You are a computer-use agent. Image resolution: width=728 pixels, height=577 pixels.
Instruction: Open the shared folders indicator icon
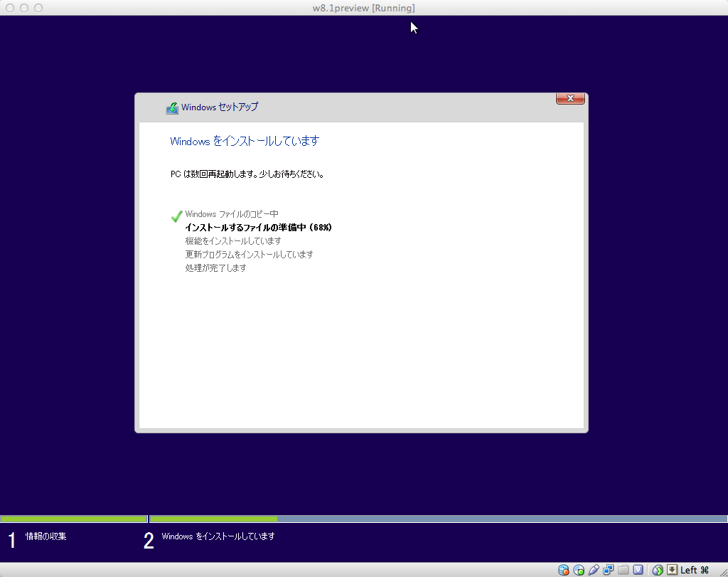point(623,570)
